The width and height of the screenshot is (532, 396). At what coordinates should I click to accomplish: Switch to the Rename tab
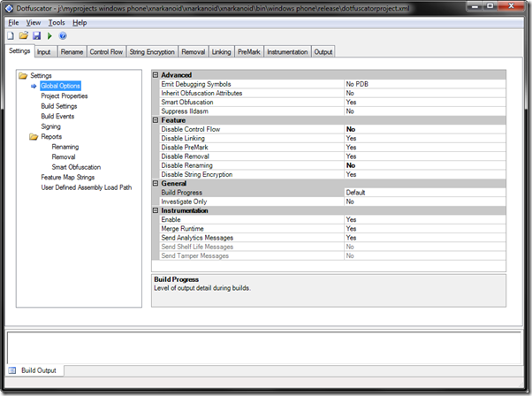pyautogui.click(x=72, y=52)
